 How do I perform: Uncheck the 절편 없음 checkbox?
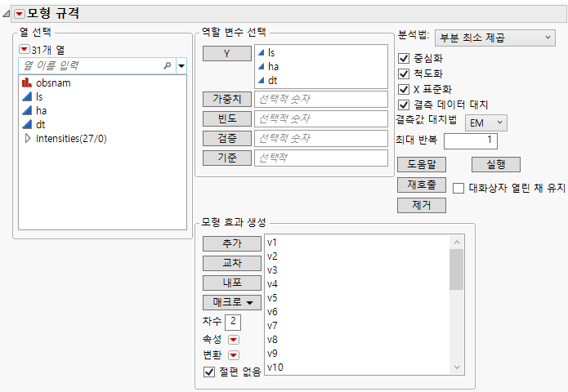tap(209, 372)
